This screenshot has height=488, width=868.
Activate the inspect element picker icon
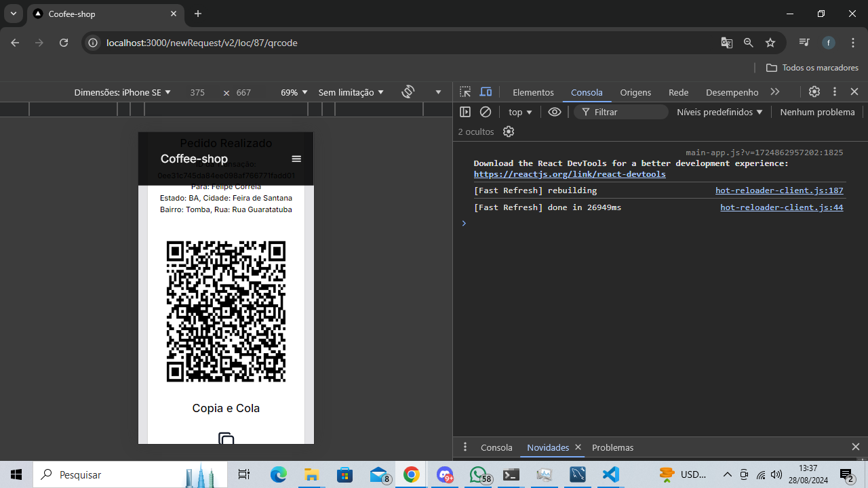point(465,92)
